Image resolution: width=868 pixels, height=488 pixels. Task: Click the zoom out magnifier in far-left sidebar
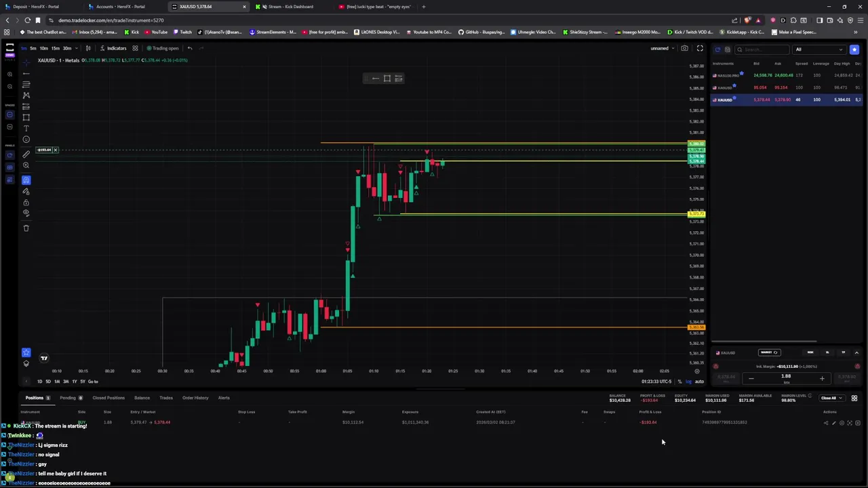coord(9,87)
